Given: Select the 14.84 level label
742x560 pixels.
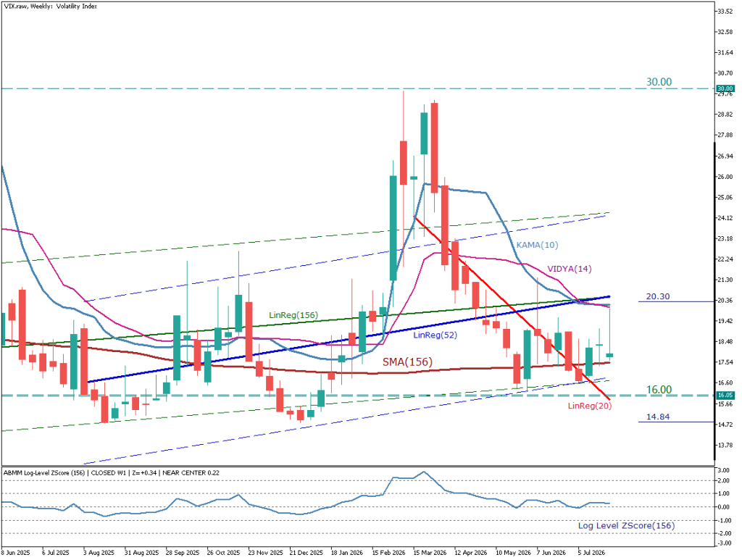Looking at the screenshot, I should click(658, 417).
